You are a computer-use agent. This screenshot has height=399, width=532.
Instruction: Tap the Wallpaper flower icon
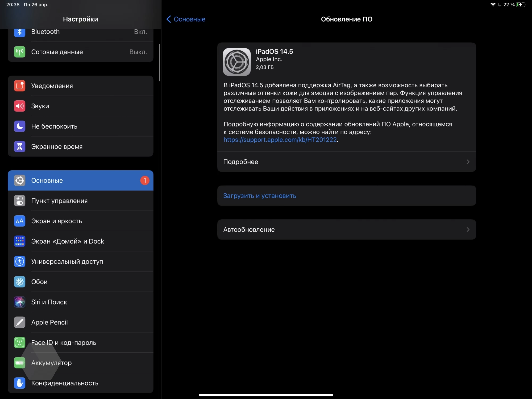tap(19, 282)
